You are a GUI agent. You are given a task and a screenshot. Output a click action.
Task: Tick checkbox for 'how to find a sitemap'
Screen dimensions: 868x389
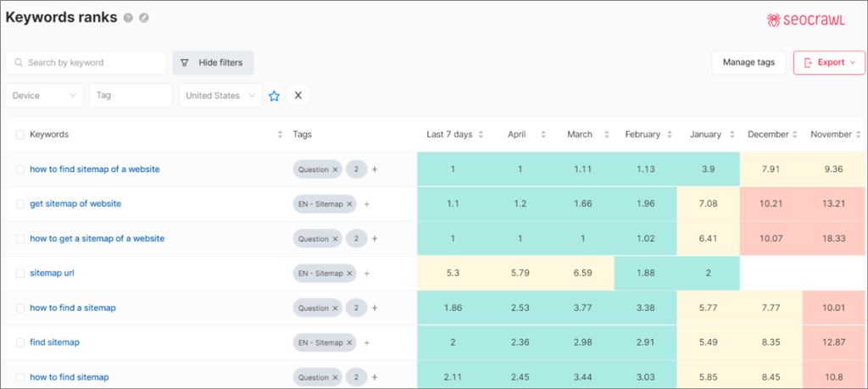pos(20,308)
